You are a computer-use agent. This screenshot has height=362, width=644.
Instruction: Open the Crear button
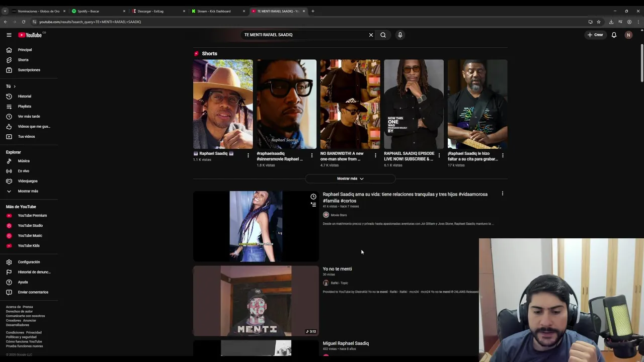[x=595, y=35]
